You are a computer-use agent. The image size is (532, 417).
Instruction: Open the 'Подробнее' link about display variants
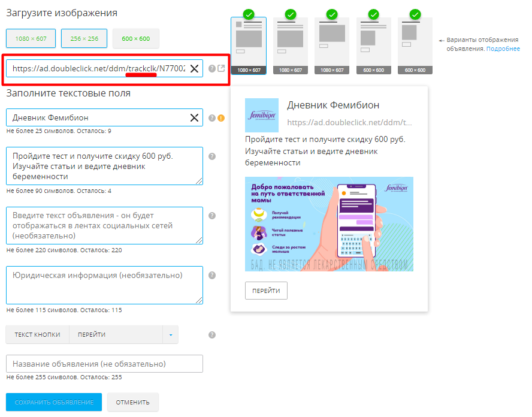pyautogui.click(x=503, y=49)
